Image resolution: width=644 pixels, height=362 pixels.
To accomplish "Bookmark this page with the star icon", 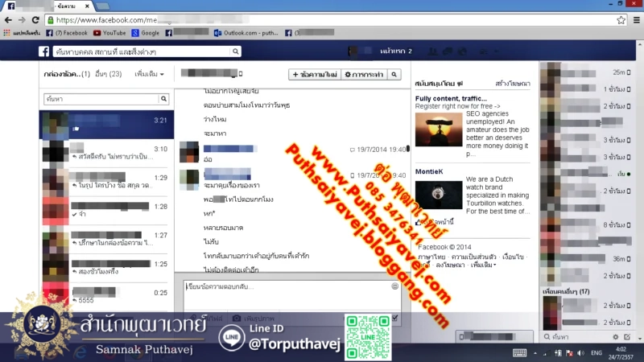I will click(x=621, y=19).
